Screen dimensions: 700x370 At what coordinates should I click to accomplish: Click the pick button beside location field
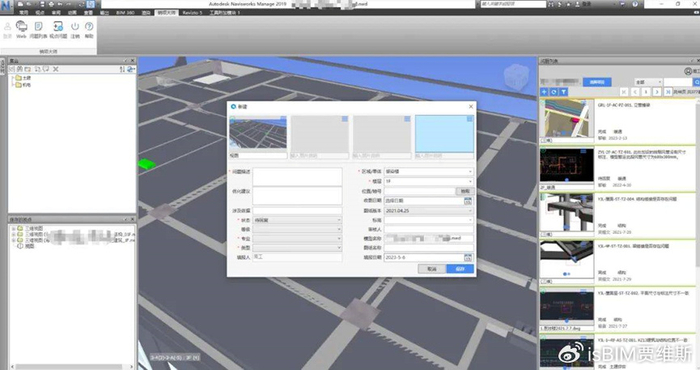465,191
